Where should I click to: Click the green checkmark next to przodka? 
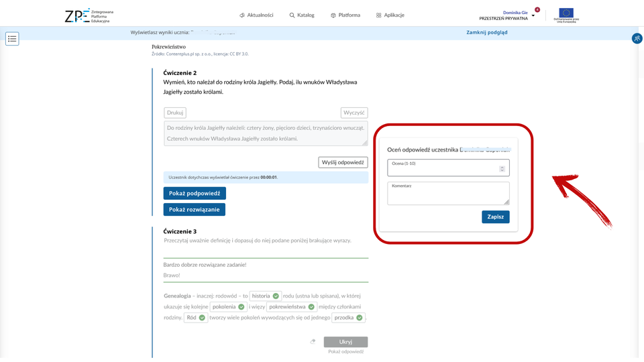360,318
